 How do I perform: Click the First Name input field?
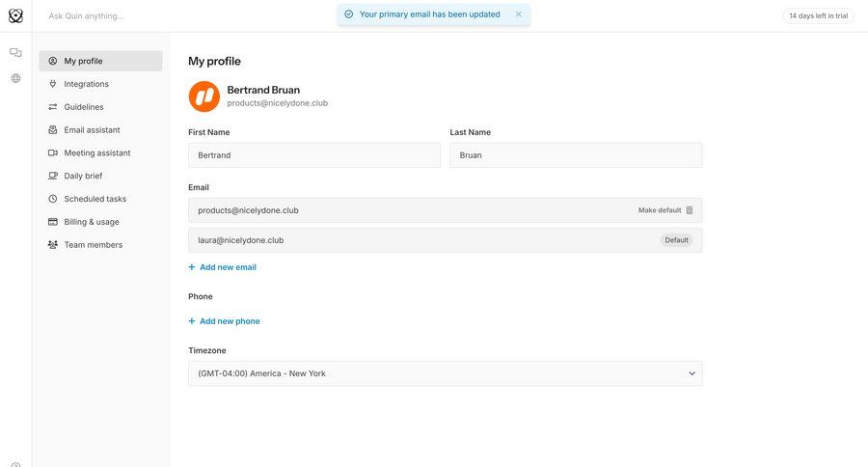[x=313, y=155]
